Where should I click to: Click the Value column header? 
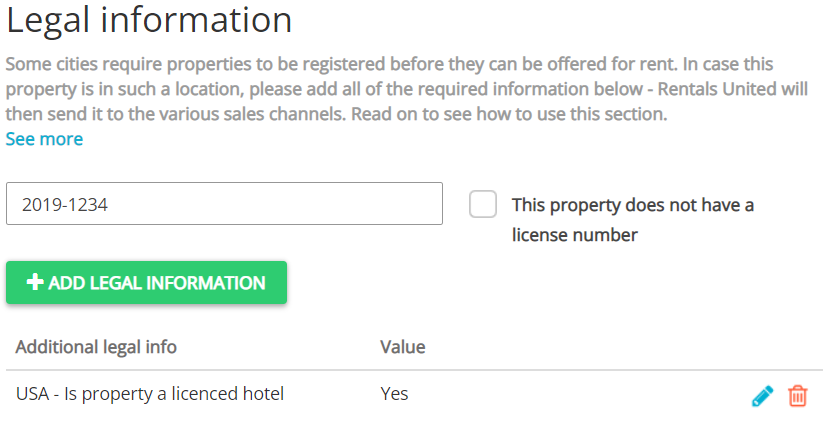[402, 347]
